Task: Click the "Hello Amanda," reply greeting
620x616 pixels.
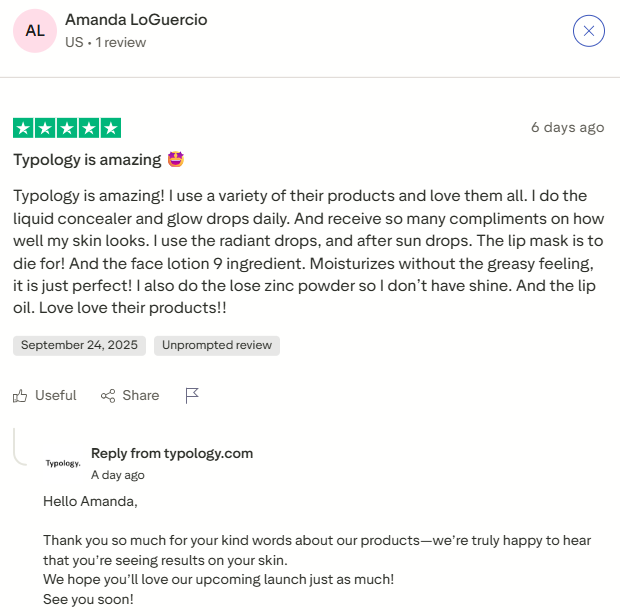Action: pos(90,501)
